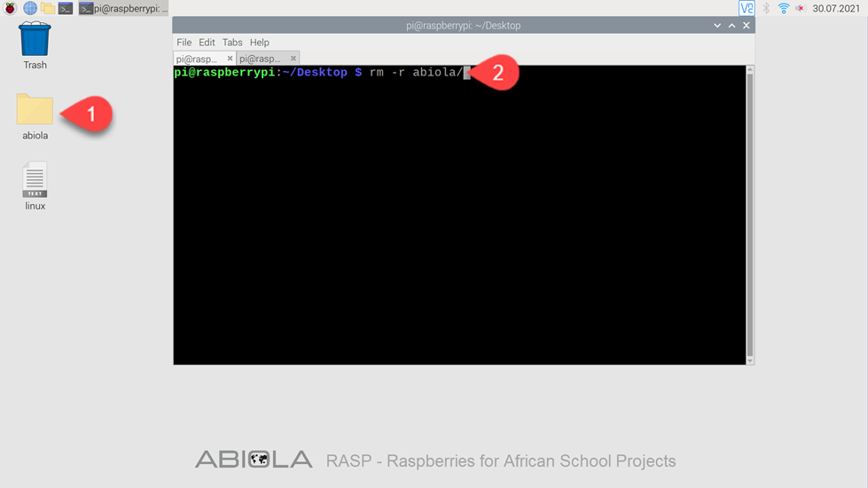Open the File menu in terminal
Image resolution: width=868 pixels, height=488 pixels.
pyautogui.click(x=184, y=42)
